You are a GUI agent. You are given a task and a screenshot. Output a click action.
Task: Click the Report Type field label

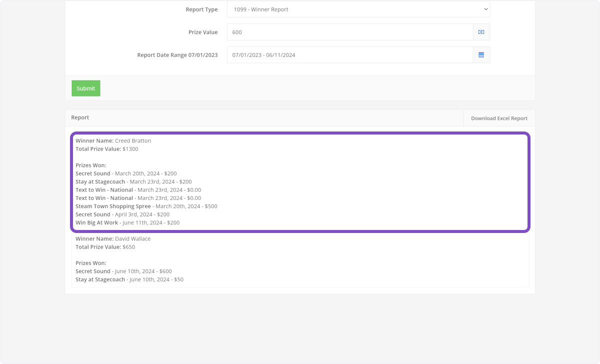coord(201,9)
